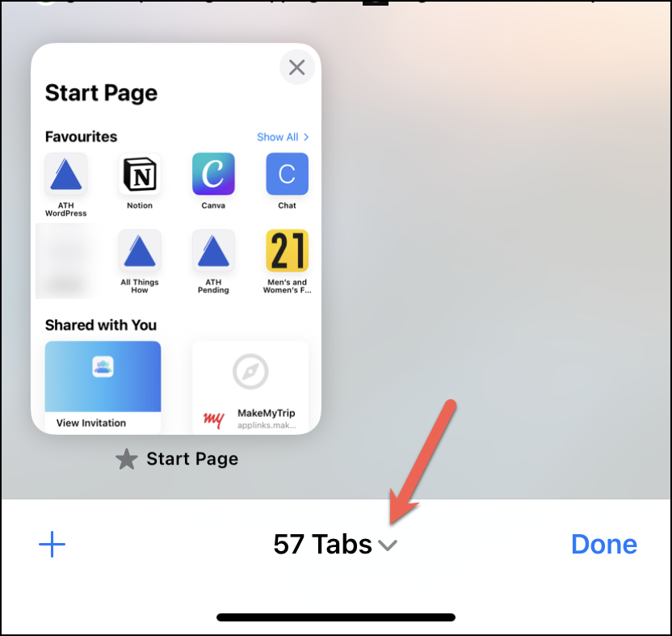672x636 pixels.
Task: Tap the plus icon for new tab
Action: [x=52, y=544]
